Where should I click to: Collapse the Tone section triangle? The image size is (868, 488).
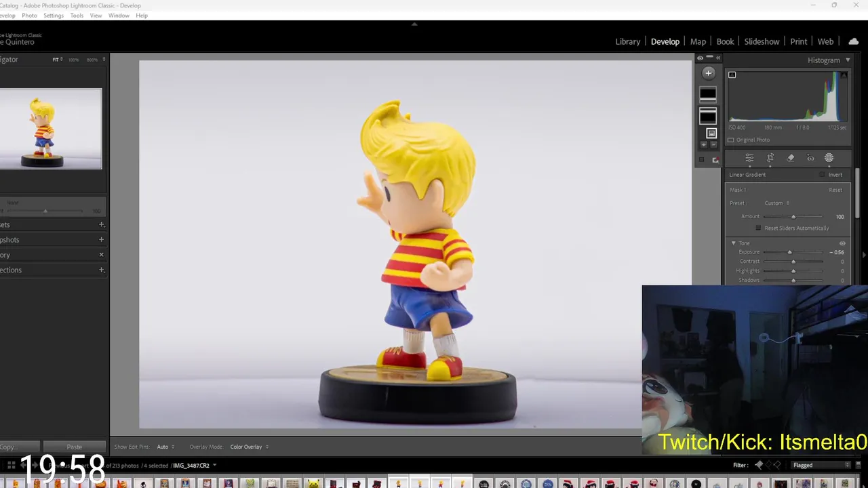point(733,243)
